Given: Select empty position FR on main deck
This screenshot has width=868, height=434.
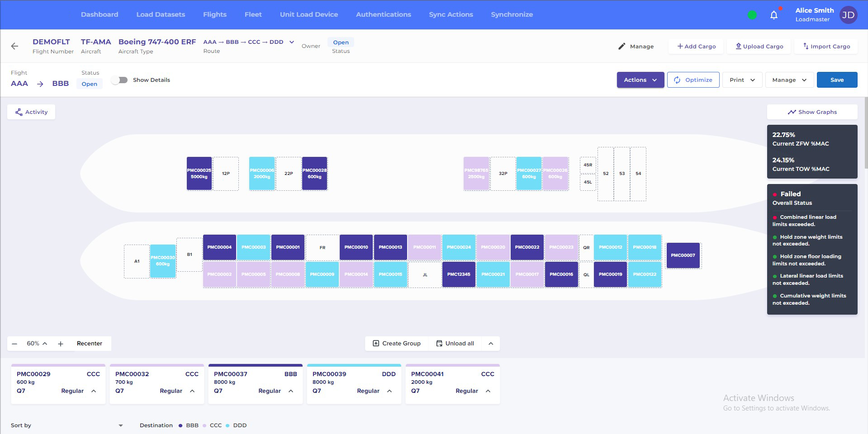Looking at the screenshot, I should coord(322,247).
